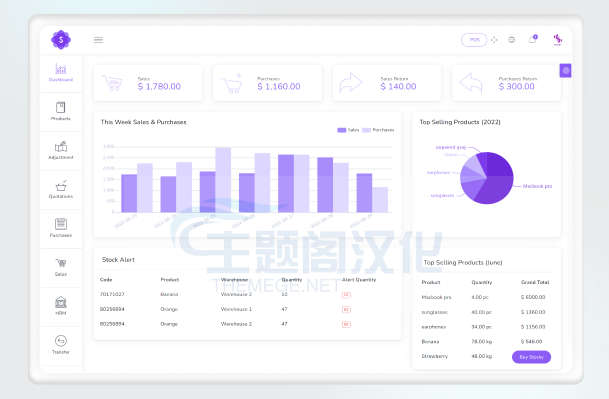Click the fullscreen icon next to POS
Viewport: 609px width, 399px height.
494,40
